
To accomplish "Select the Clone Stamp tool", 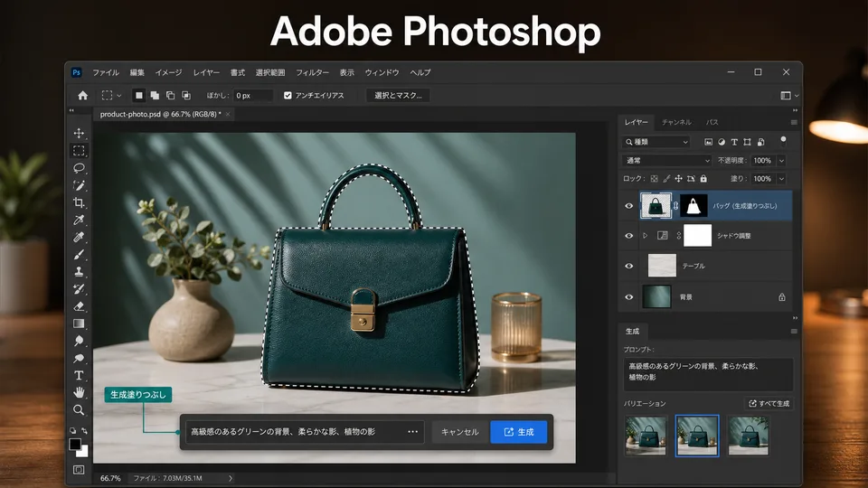I will point(79,272).
